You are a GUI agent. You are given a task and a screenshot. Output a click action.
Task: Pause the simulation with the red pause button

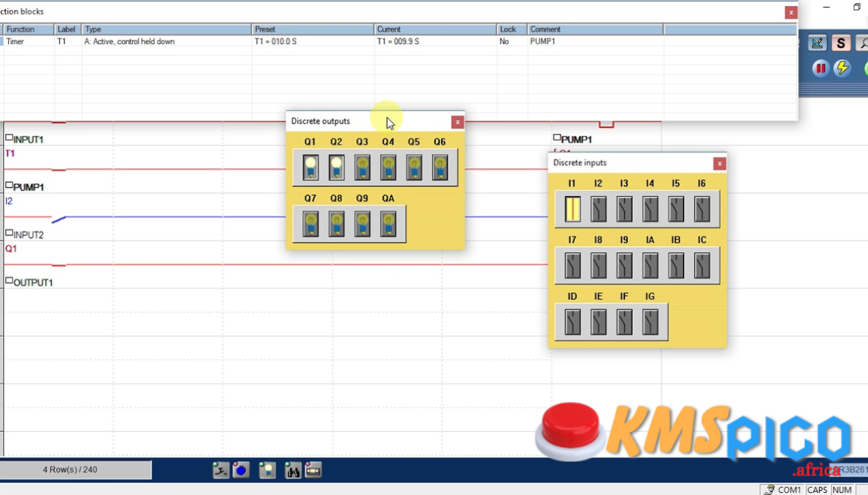point(821,68)
